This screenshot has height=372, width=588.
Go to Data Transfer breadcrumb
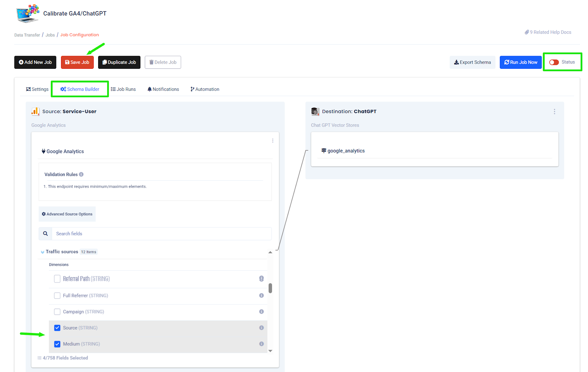pyautogui.click(x=27, y=35)
